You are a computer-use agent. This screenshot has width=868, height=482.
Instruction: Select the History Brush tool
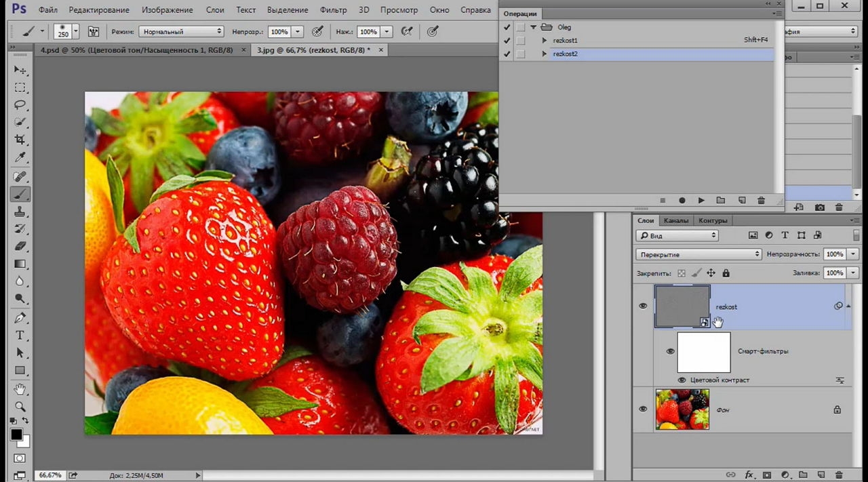click(x=20, y=228)
